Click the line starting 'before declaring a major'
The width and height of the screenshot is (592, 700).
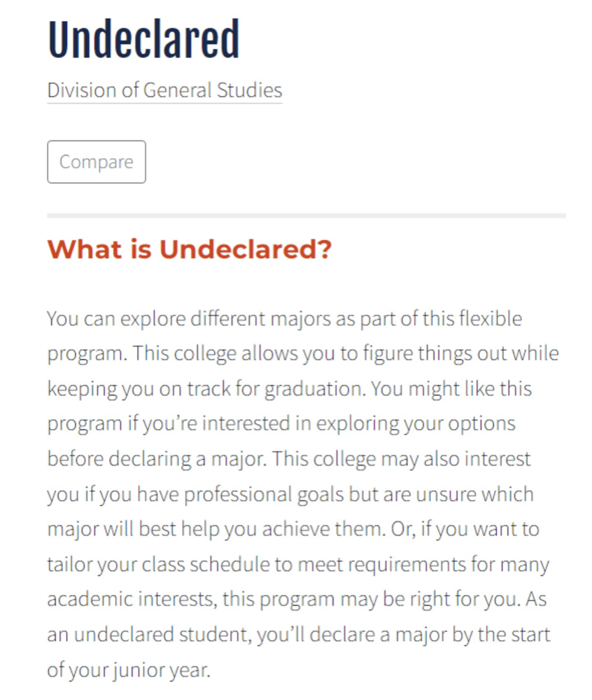coord(289,459)
